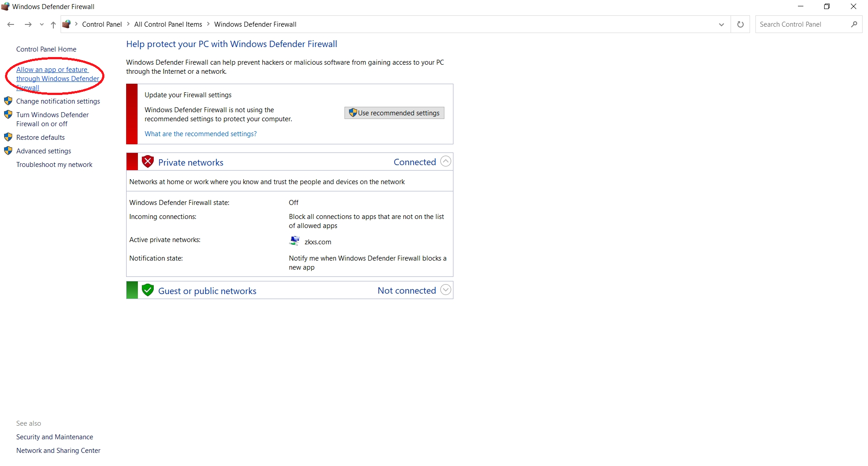
Task: Click Guest or public networks heading
Action: point(207,291)
